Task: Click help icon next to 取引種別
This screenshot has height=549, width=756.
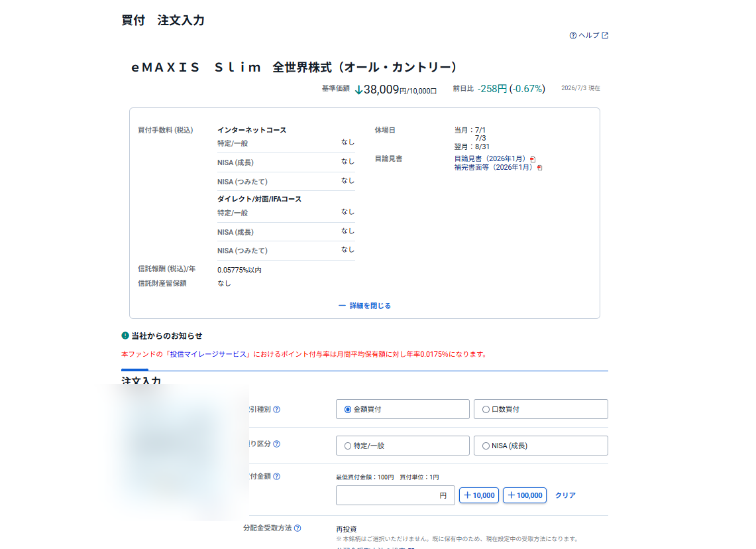Action: coord(277,410)
